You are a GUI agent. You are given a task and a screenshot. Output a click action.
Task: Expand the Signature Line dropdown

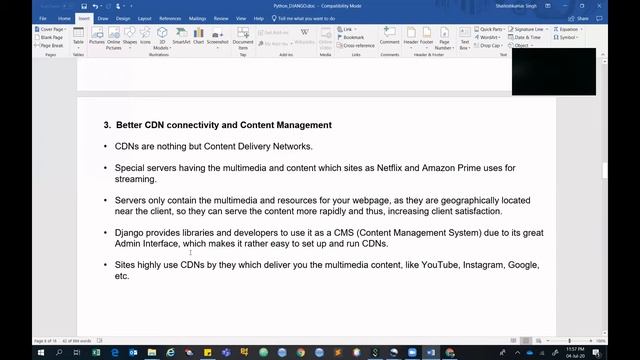[x=547, y=29]
